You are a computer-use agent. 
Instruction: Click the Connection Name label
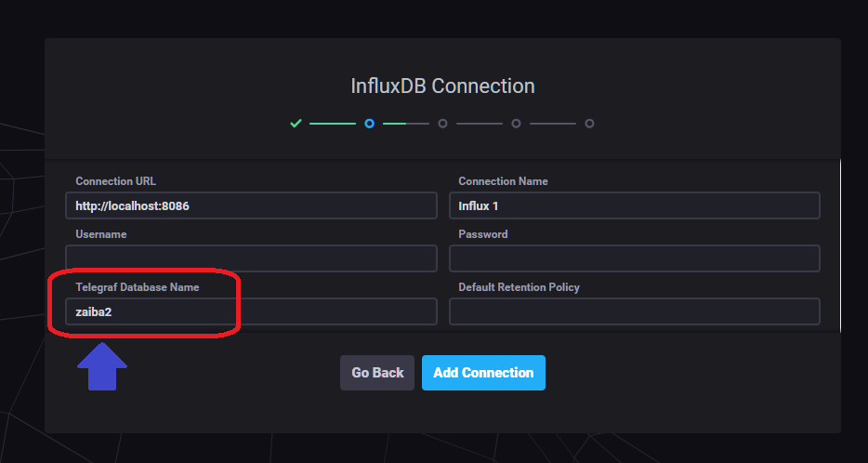(x=503, y=181)
